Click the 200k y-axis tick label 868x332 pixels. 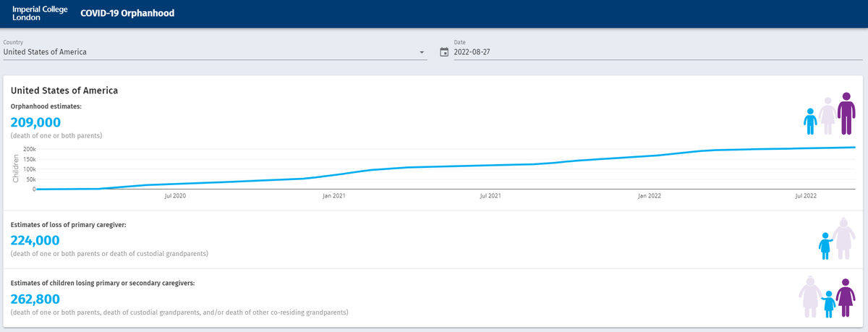pyautogui.click(x=28, y=149)
